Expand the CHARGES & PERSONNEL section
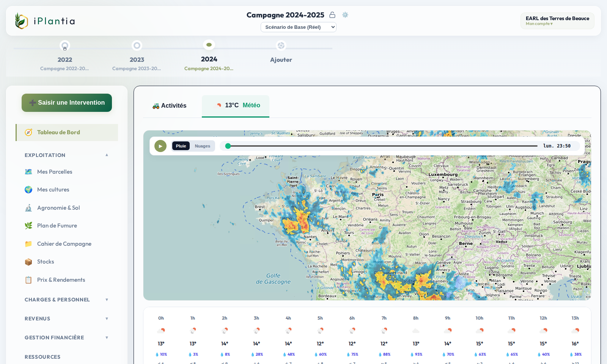Image resolution: width=607 pixels, height=364 pixels. (x=67, y=300)
